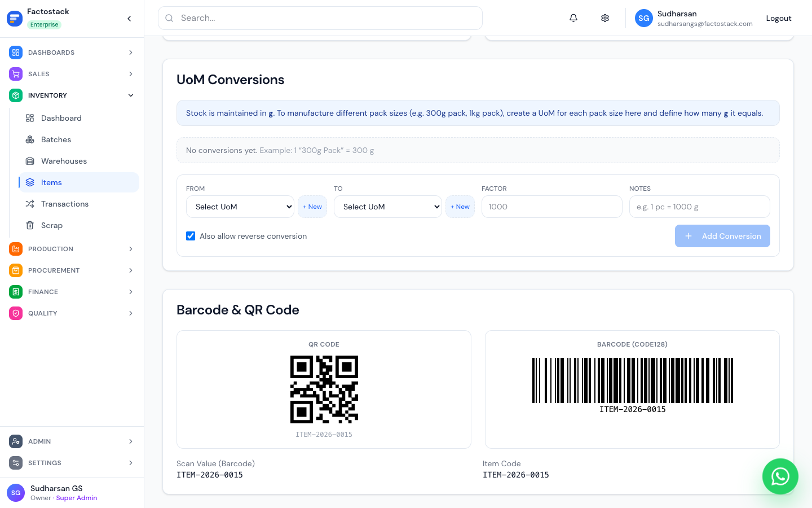812x508 pixels.
Task: Click the Dashboards grid icon
Action: [x=16, y=52]
